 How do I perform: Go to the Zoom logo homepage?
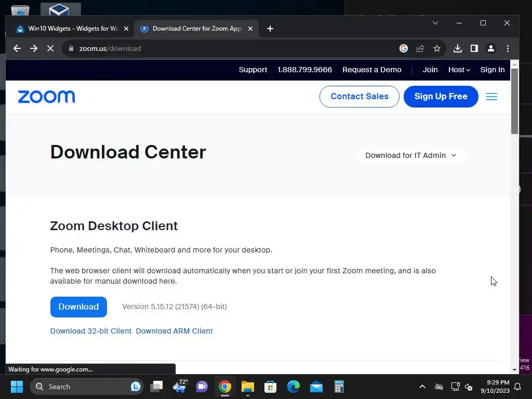tap(46, 97)
